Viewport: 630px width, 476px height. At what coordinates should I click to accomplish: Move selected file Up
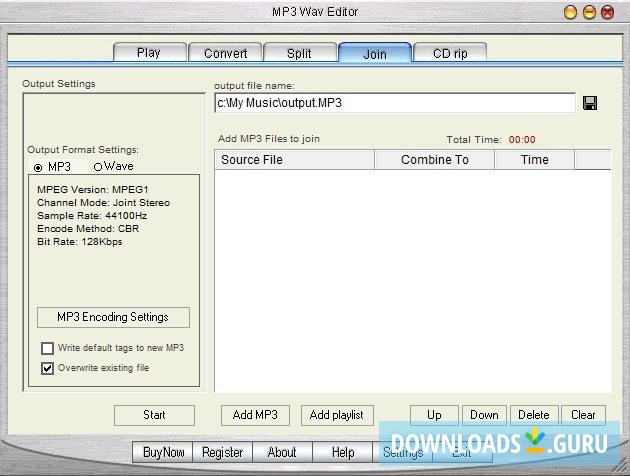point(434,415)
